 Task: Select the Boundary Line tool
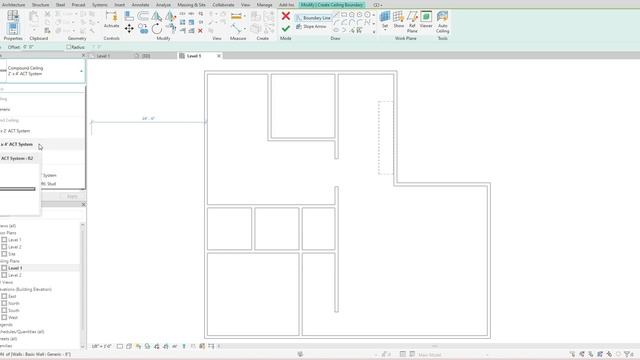313,18
